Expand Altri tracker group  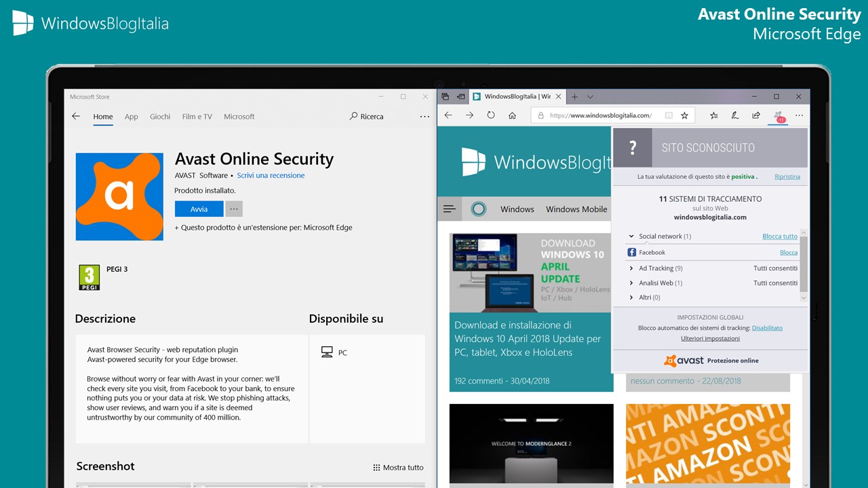click(x=631, y=298)
